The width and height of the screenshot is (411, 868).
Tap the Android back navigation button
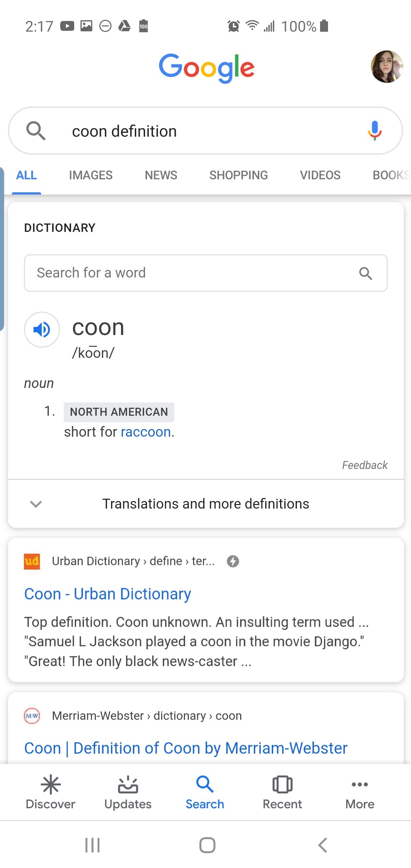pos(322,845)
